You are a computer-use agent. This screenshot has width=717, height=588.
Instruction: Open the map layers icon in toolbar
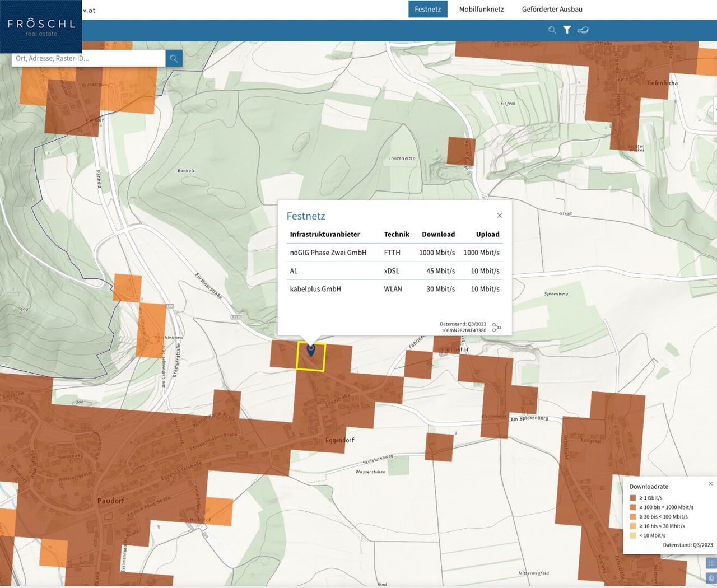coord(583,30)
